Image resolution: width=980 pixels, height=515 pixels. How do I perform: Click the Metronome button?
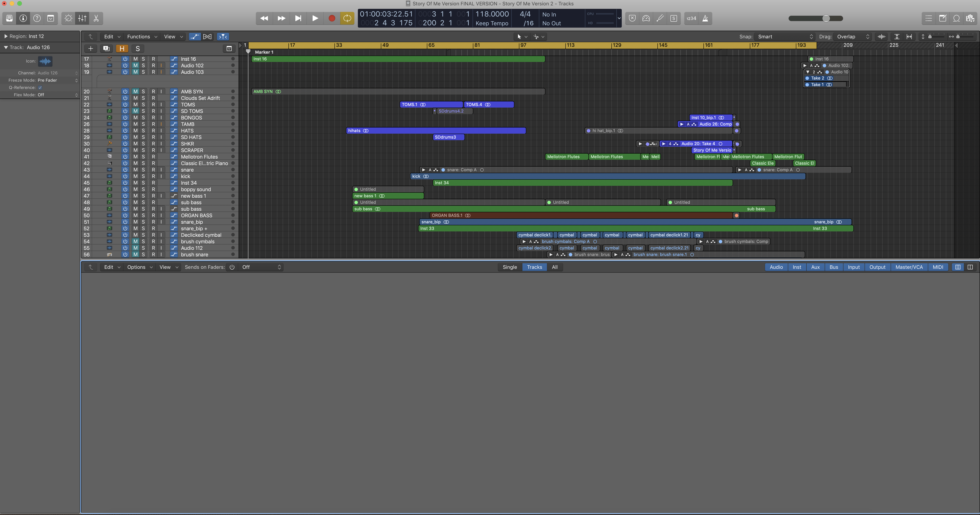[705, 18]
